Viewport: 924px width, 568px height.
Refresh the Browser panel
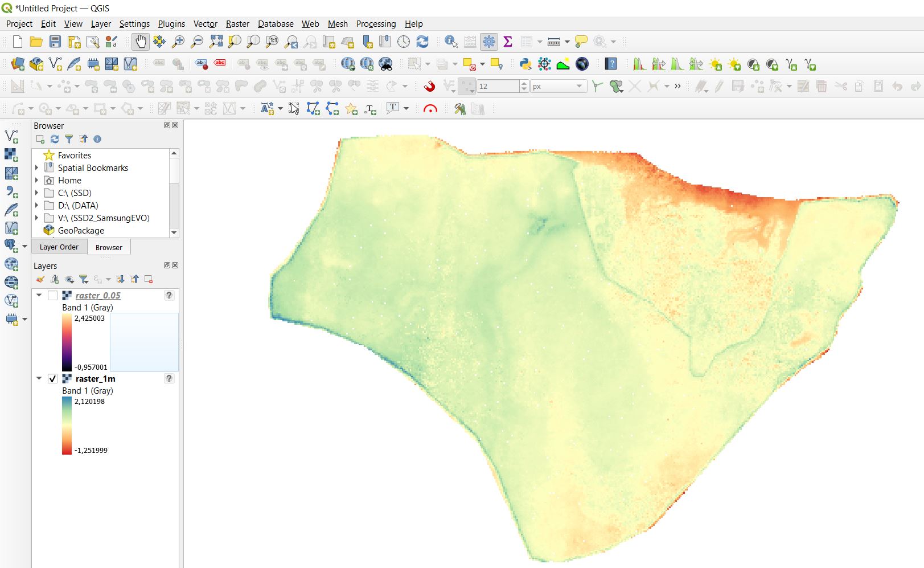[x=54, y=139]
